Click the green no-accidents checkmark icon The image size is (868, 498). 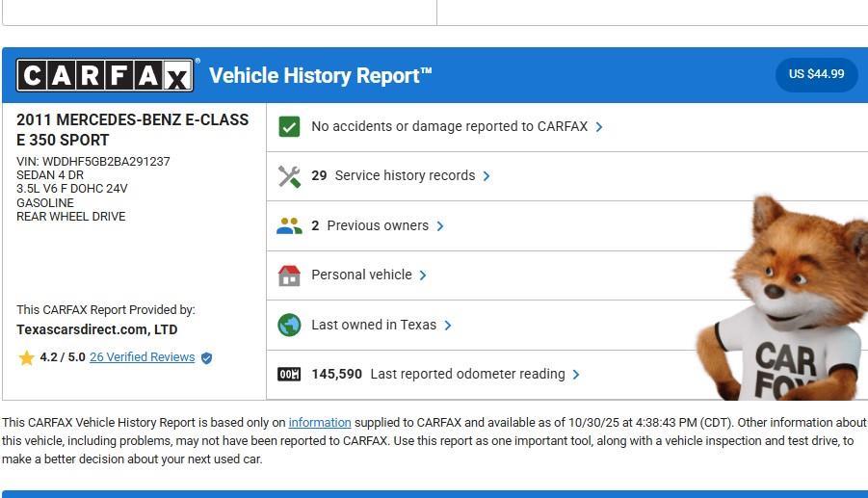pyautogui.click(x=289, y=126)
